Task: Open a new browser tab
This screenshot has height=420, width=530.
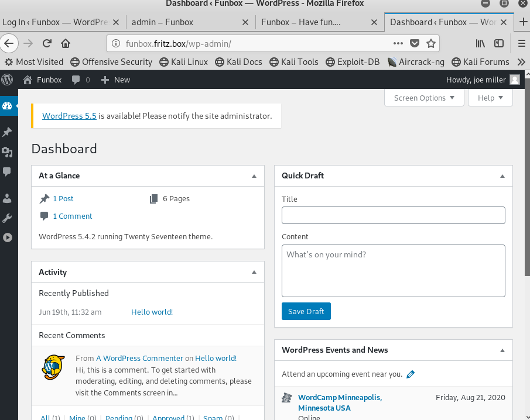Action: [x=523, y=22]
